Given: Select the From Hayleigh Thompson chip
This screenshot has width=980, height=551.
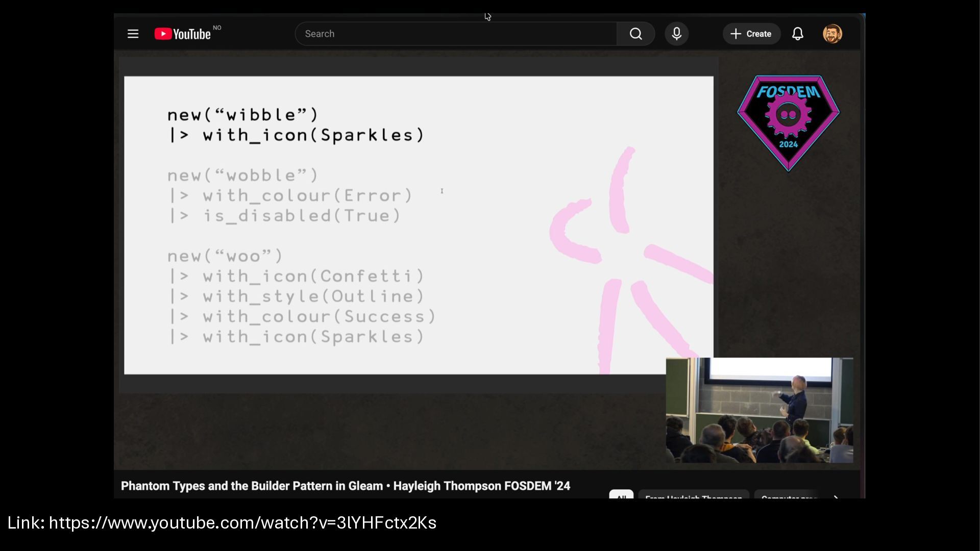Looking at the screenshot, I should [x=693, y=495].
